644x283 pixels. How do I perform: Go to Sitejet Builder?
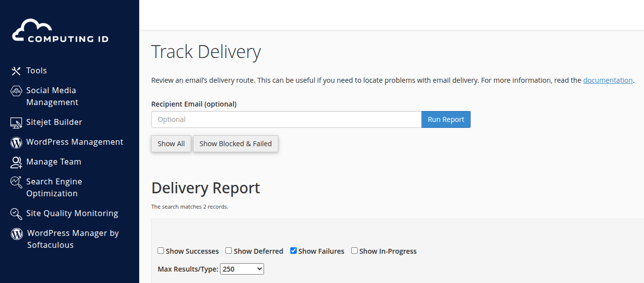pyautogui.click(x=54, y=122)
